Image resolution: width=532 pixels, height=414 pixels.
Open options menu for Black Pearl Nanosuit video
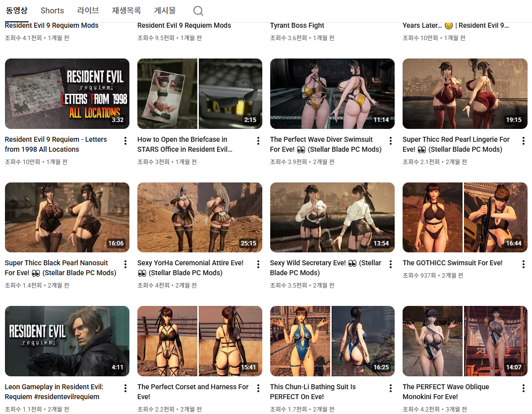point(125,264)
